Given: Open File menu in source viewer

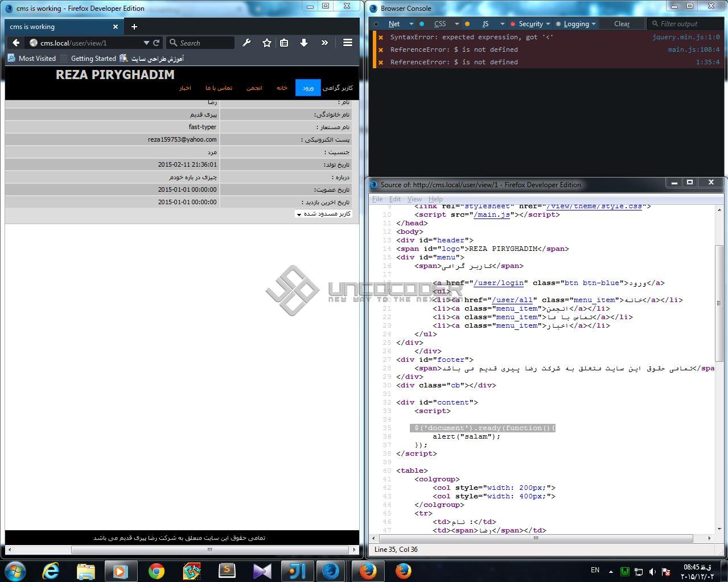Looking at the screenshot, I should pyautogui.click(x=377, y=199).
